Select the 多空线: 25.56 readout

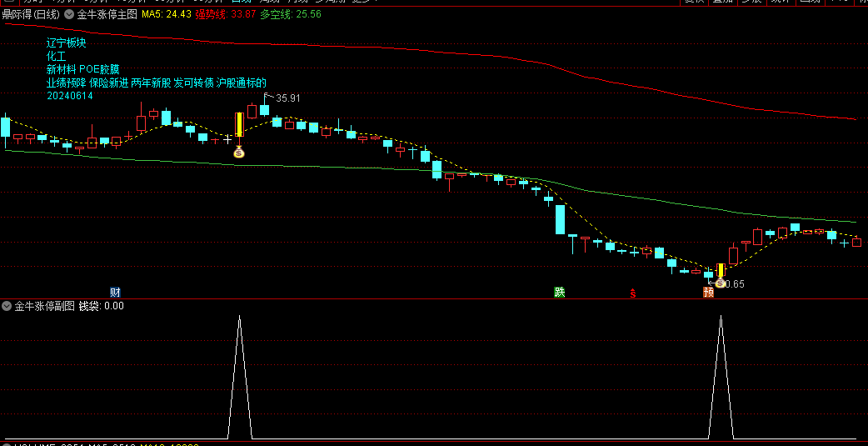point(291,14)
